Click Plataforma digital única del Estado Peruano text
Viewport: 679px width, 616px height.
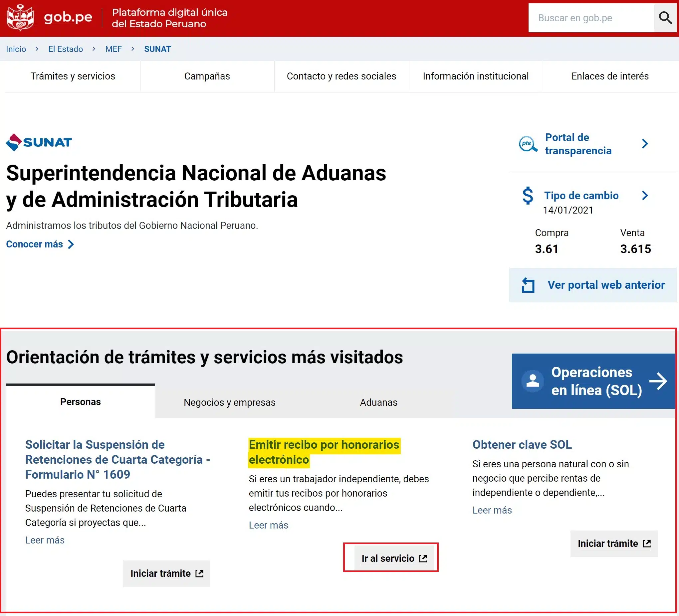pos(169,18)
